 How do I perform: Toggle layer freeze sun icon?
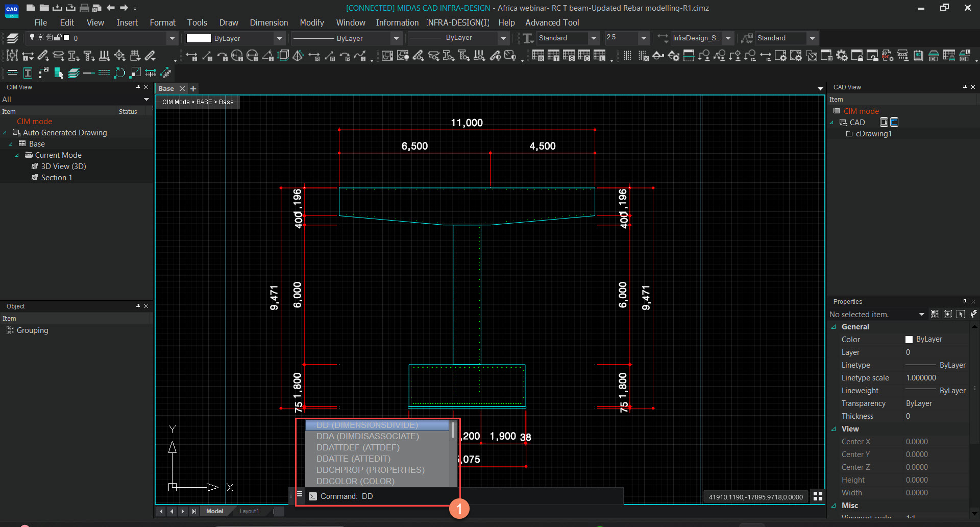[41, 37]
